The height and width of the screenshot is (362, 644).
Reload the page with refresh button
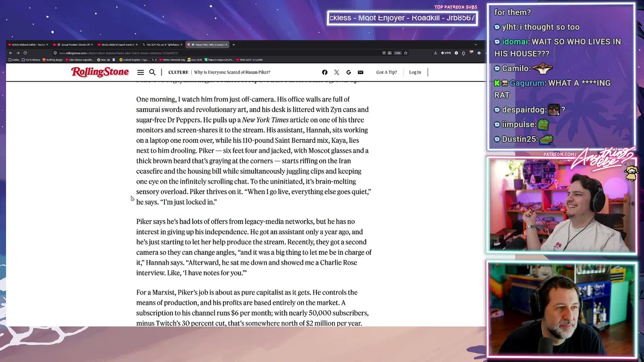(25, 53)
